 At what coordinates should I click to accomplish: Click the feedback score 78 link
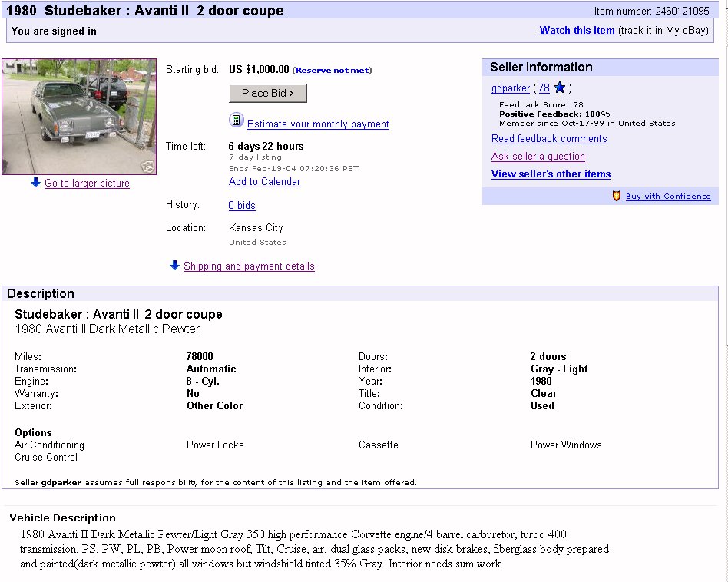[544, 88]
